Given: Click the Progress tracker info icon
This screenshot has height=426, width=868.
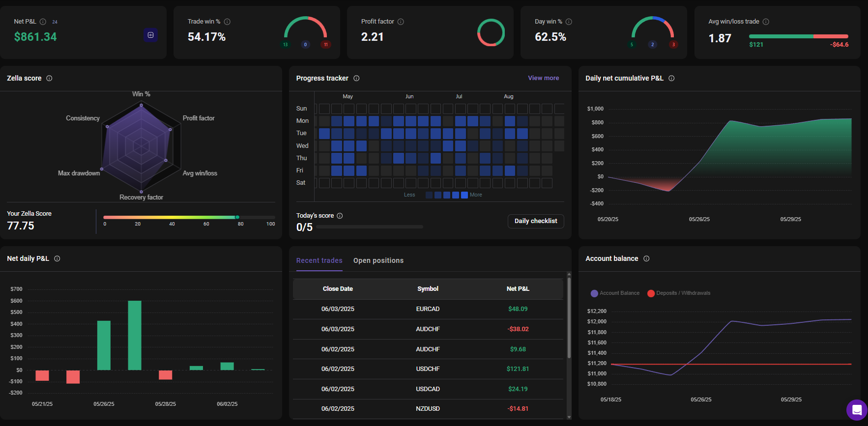Looking at the screenshot, I should 356,78.
